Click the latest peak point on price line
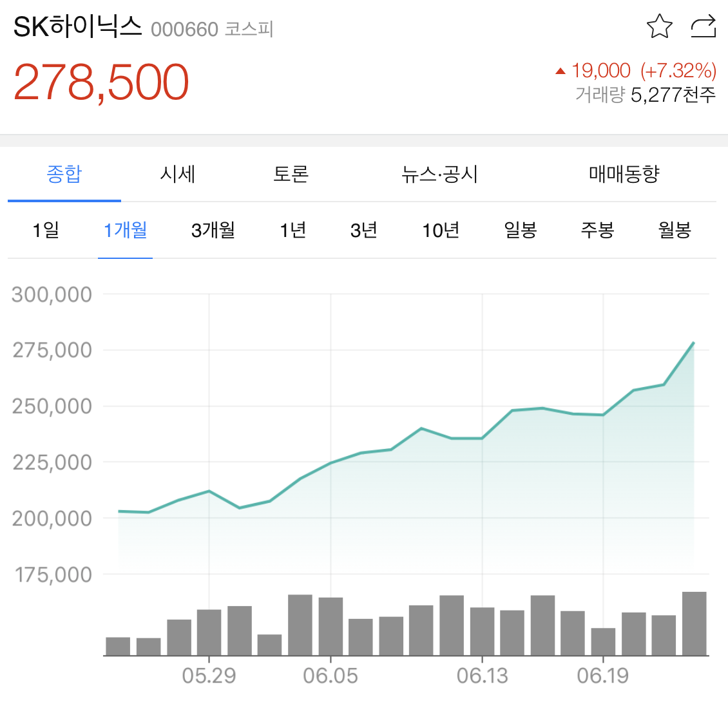728x702 pixels. (x=694, y=343)
